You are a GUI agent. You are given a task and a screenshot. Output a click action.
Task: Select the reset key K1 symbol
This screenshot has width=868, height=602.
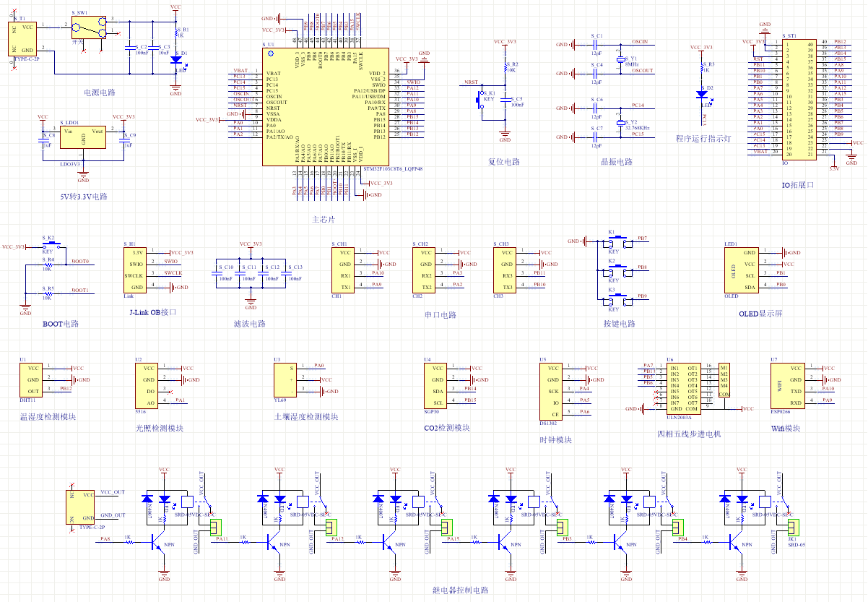(479, 101)
